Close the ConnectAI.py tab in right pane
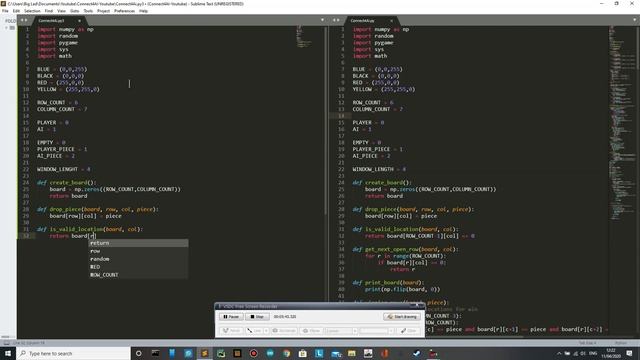The image size is (640, 360). pyautogui.click(x=391, y=20)
